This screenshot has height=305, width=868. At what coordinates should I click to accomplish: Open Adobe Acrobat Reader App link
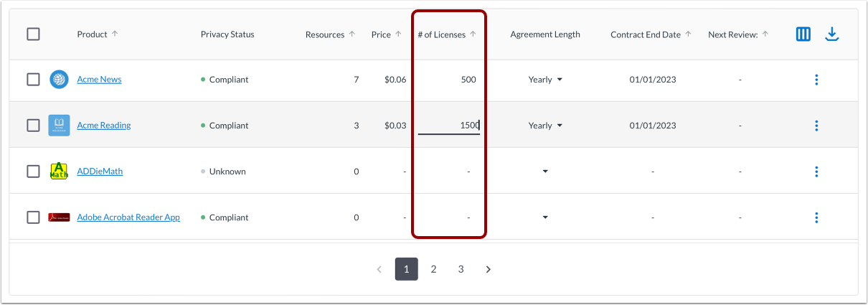pyautogui.click(x=128, y=217)
